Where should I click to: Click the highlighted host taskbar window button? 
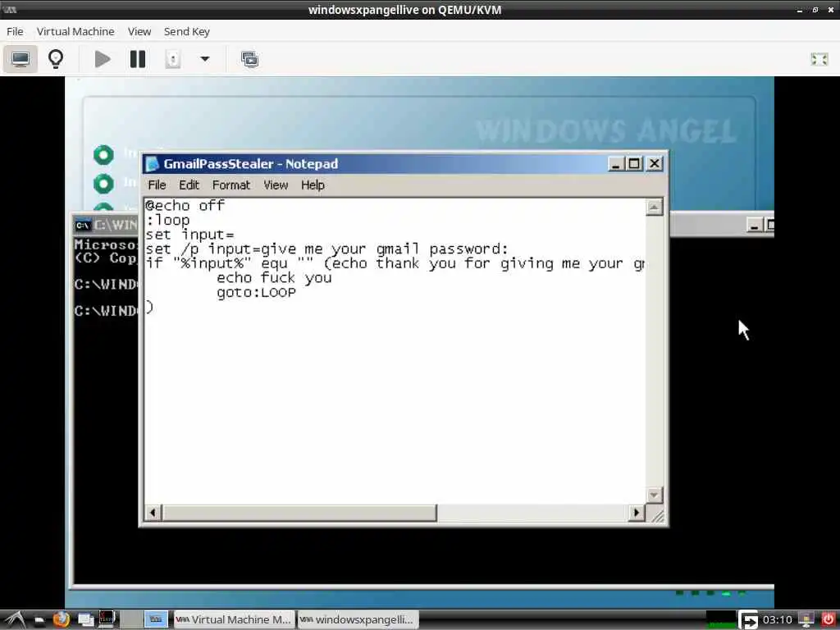pyautogui.click(x=156, y=620)
